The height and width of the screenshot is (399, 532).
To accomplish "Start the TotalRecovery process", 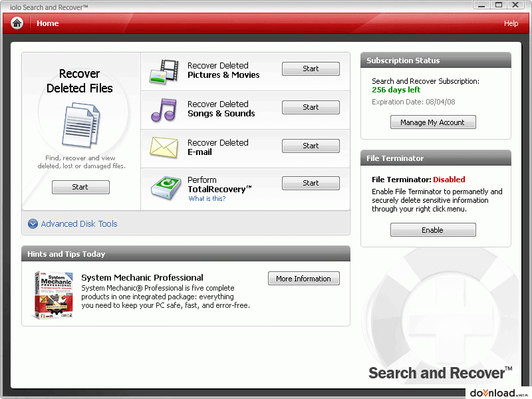I will click(x=311, y=183).
